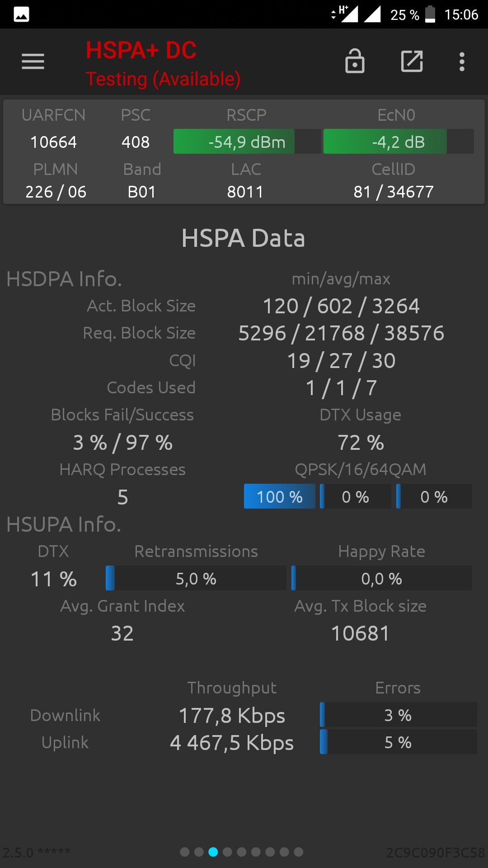This screenshot has width=488, height=868.
Task: Tap the EcN0 -4,2 dB bar
Action: 399,142
